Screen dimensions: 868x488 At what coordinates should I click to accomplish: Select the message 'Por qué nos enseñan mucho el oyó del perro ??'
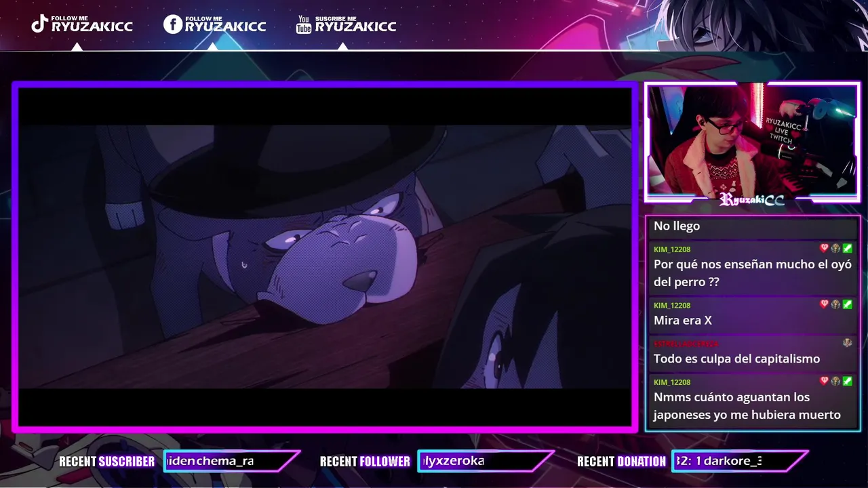[x=753, y=273]
